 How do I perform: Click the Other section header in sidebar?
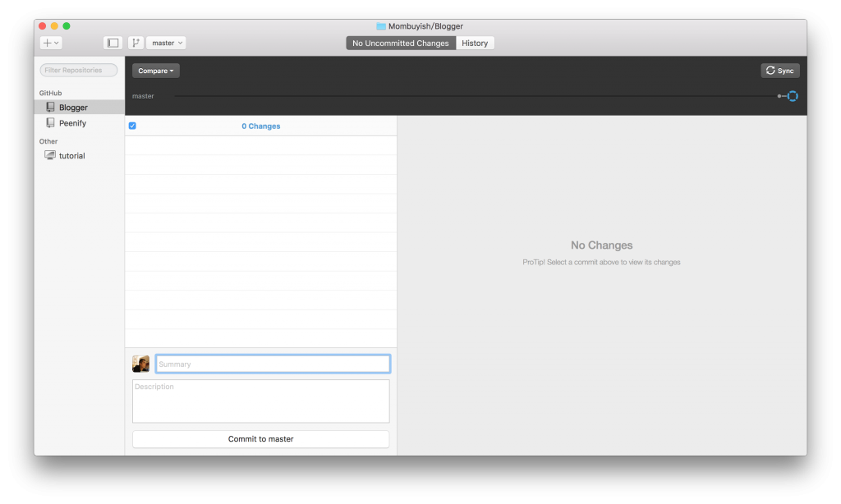pyautogui.click(x=48, y=141)
